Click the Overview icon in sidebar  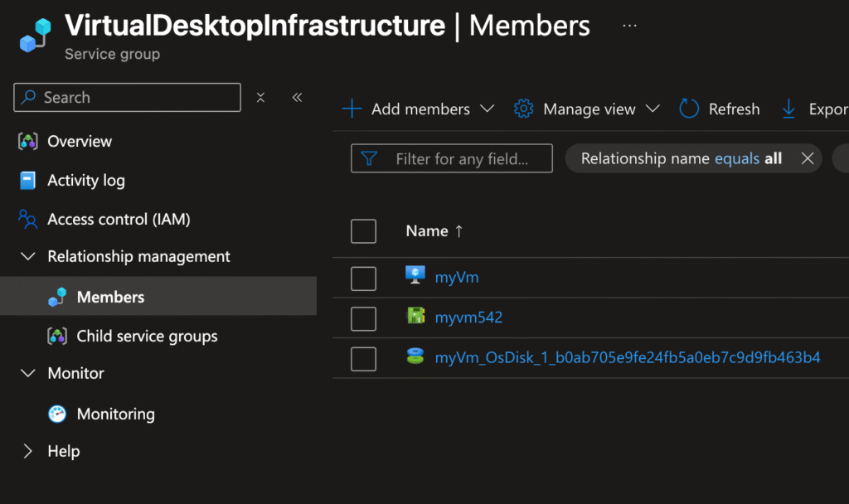[x=28, y=142]
